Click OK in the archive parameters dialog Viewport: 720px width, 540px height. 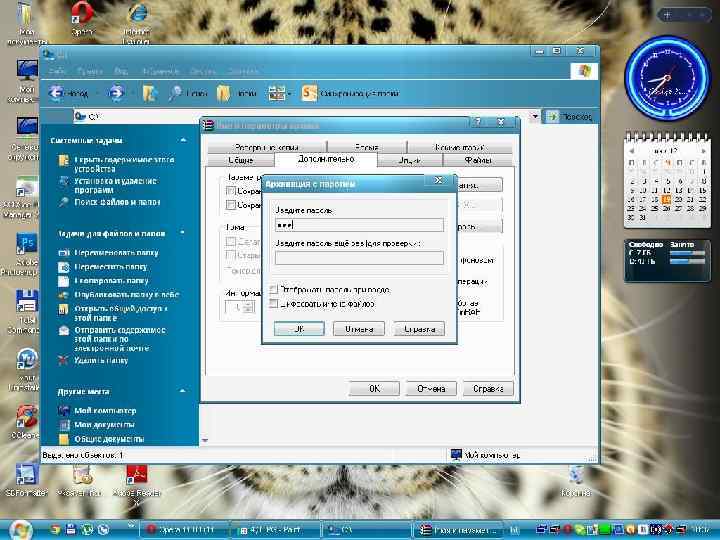374,388
